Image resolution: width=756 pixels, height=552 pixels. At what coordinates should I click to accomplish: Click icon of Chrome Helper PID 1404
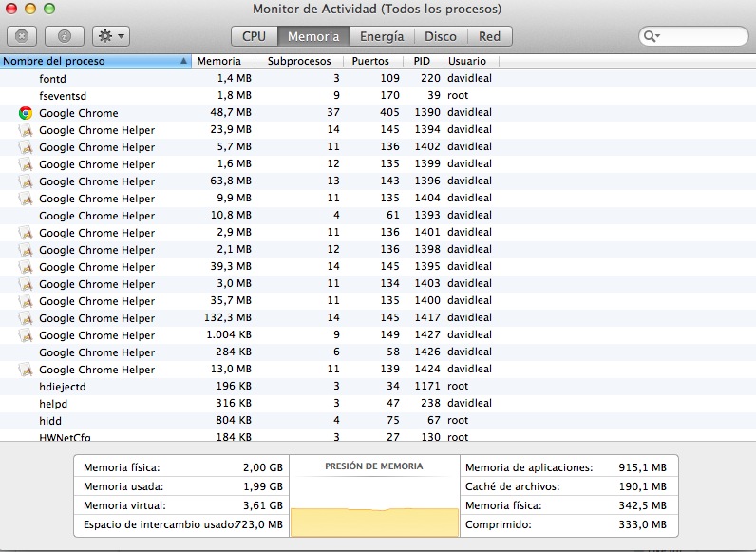(x=26, y=199)
